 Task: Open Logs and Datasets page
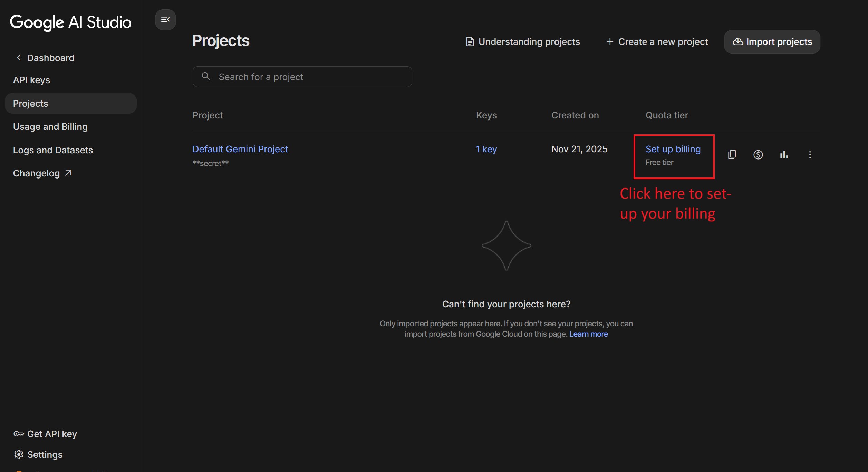tap(53, 150)
